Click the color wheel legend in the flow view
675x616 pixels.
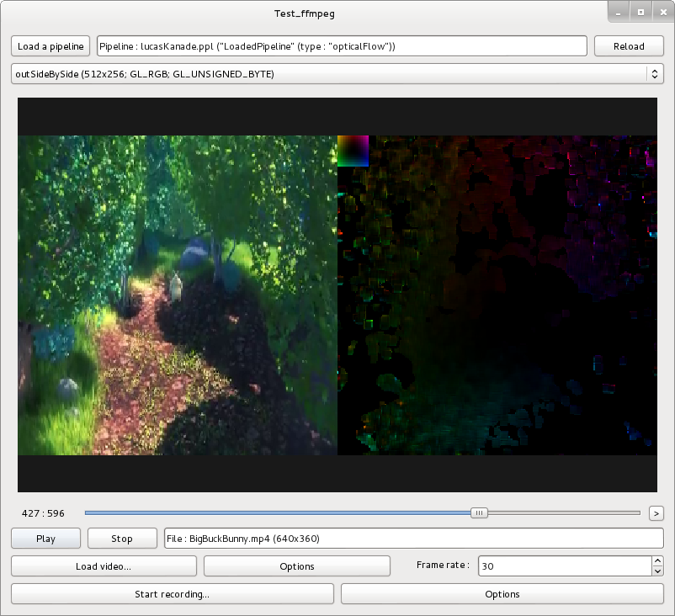[x=353, y=151]
